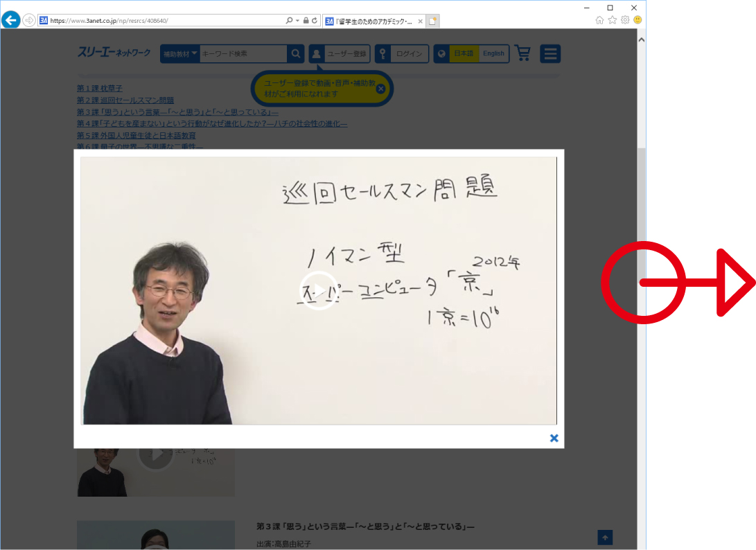This screenshot has width=756, height=550.
Task: Click the scrollbar up arrow
Action: [x=642, y=40]
